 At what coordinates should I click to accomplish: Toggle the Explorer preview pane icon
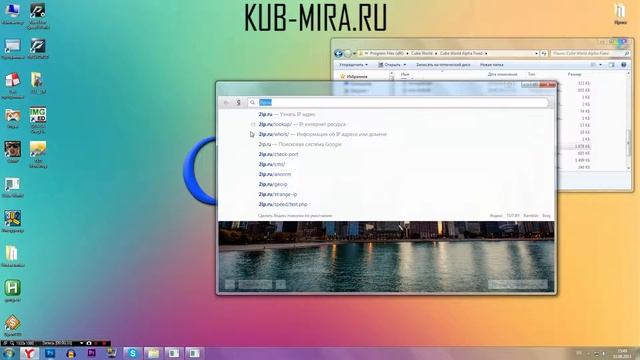click(611, 65)
